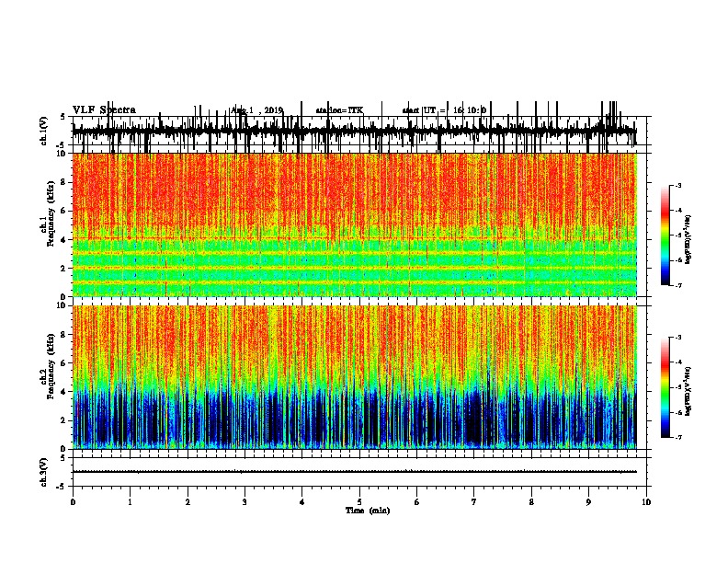
Task: Click time axis tick label '6'
Action: [x=417, y=502]
